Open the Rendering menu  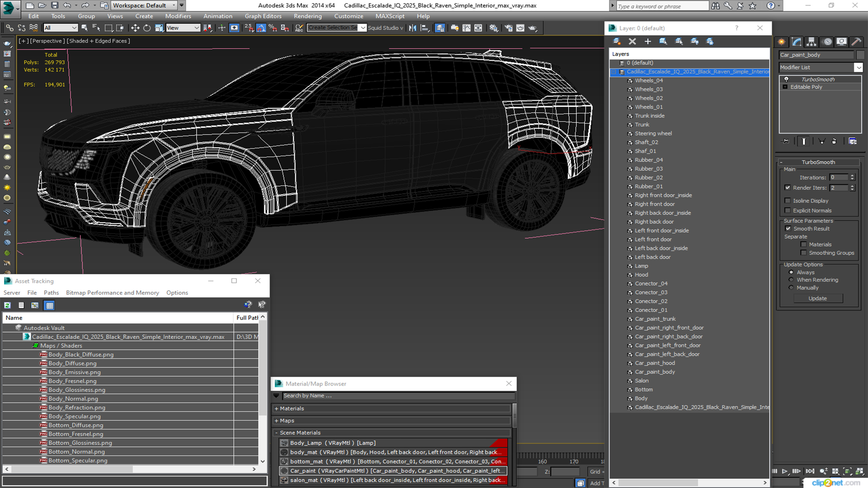(x=307, y=16)
